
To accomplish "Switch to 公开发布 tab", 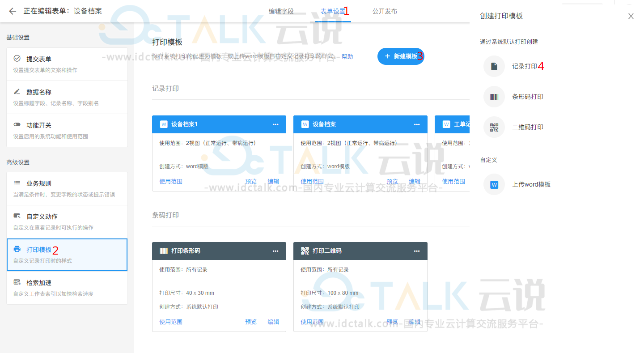I will 385,11.
